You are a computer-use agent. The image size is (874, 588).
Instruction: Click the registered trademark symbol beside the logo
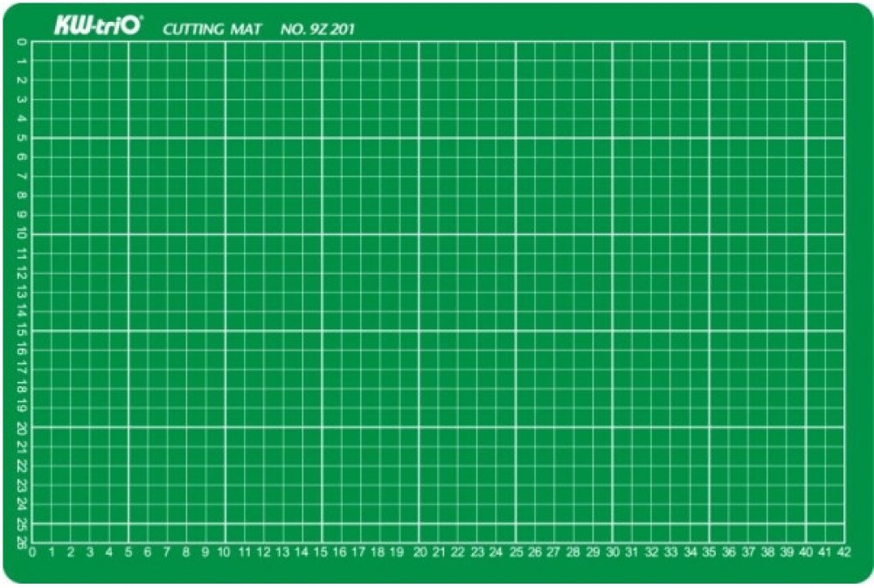click(x=142, y=18)
